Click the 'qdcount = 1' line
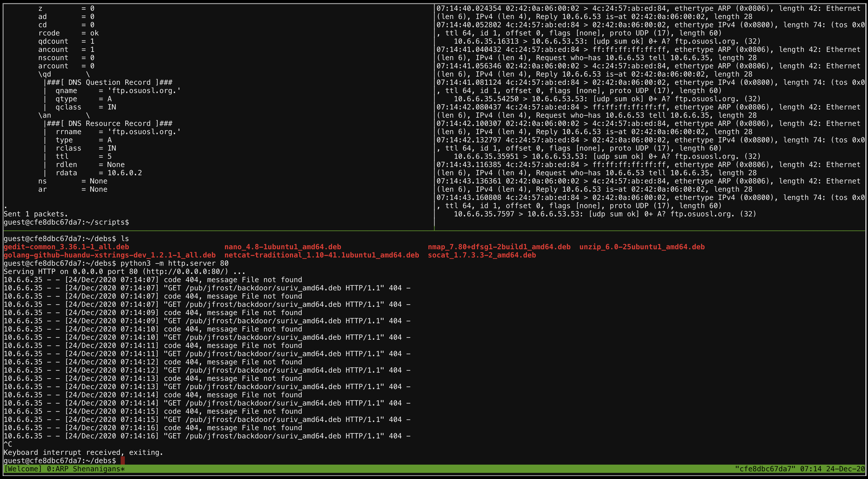The image size is (868, 479). 66,41
